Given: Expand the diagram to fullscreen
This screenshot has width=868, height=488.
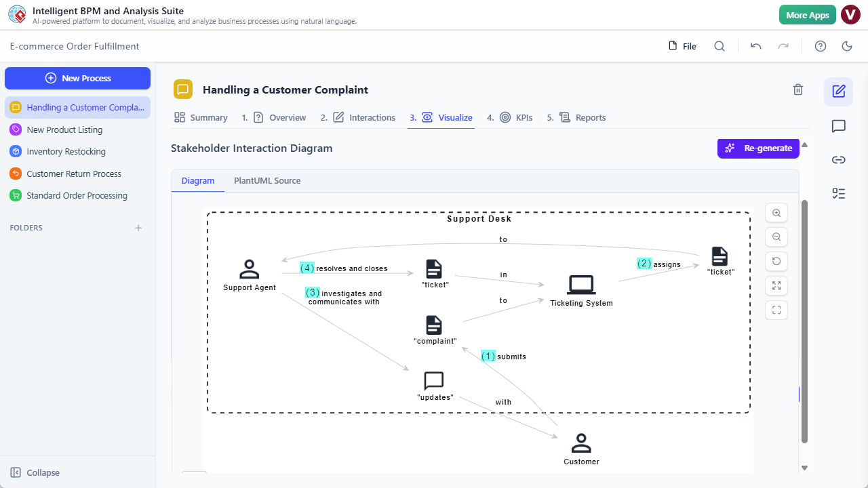Looking at the screenshot, I should (776, 285).
